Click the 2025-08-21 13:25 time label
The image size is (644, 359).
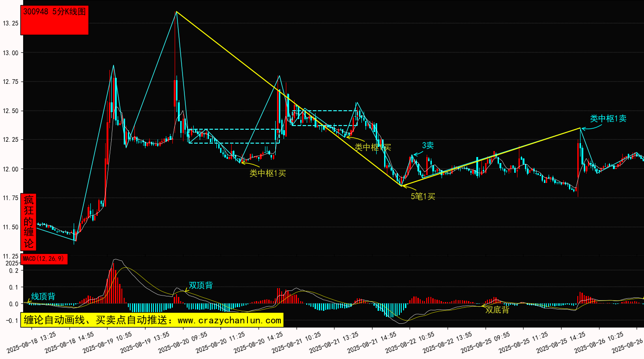[x=334, y=342]
